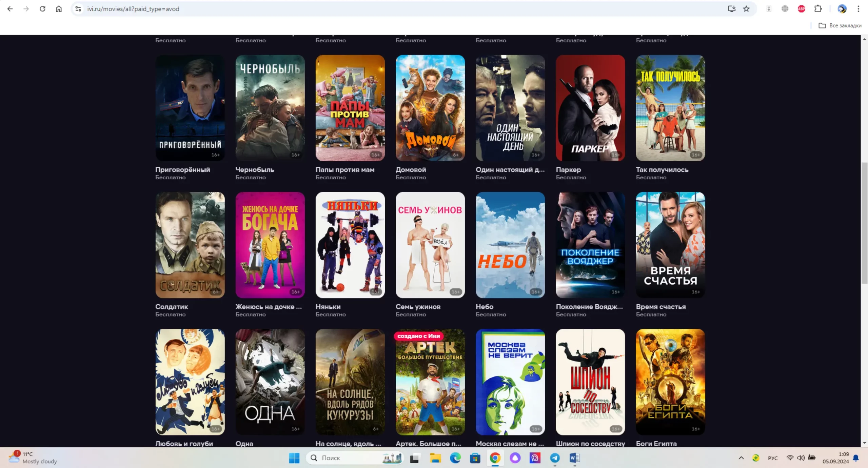Click the browser home icon
The width and height of the screenshot is (868, 468).
click(x=59, y=9)
